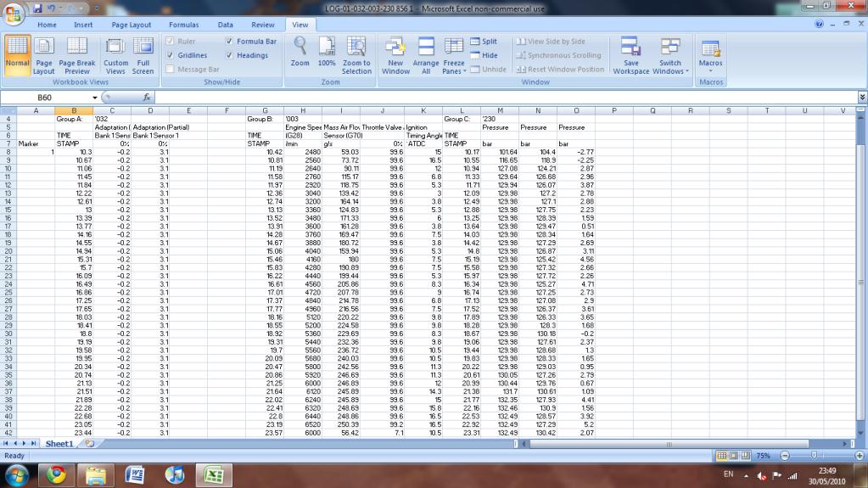
Task: Select Page Break Preview in status bar
Action: click(x=746, y=455)
